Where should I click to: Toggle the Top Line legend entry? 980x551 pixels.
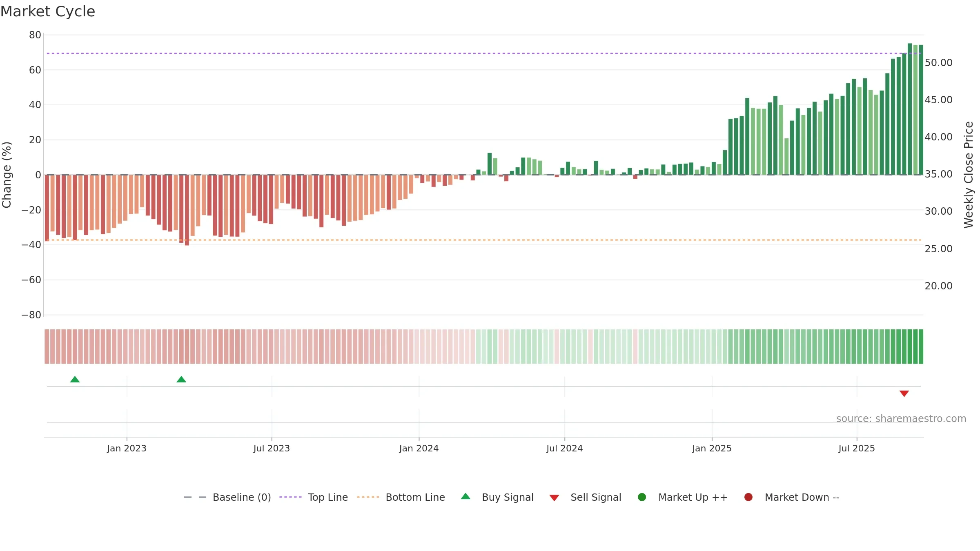pos(314,497)
